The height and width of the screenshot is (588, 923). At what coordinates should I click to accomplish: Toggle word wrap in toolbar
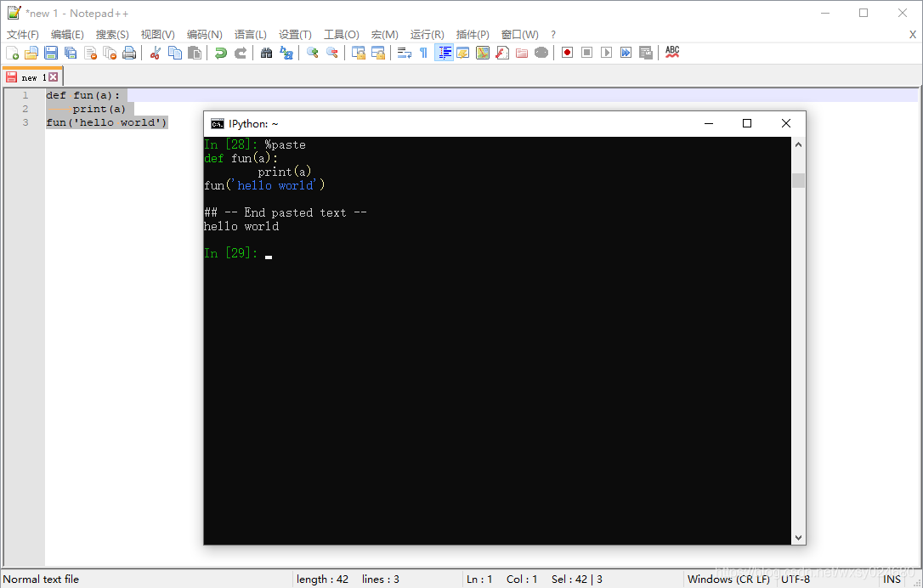tap(405, 53)
